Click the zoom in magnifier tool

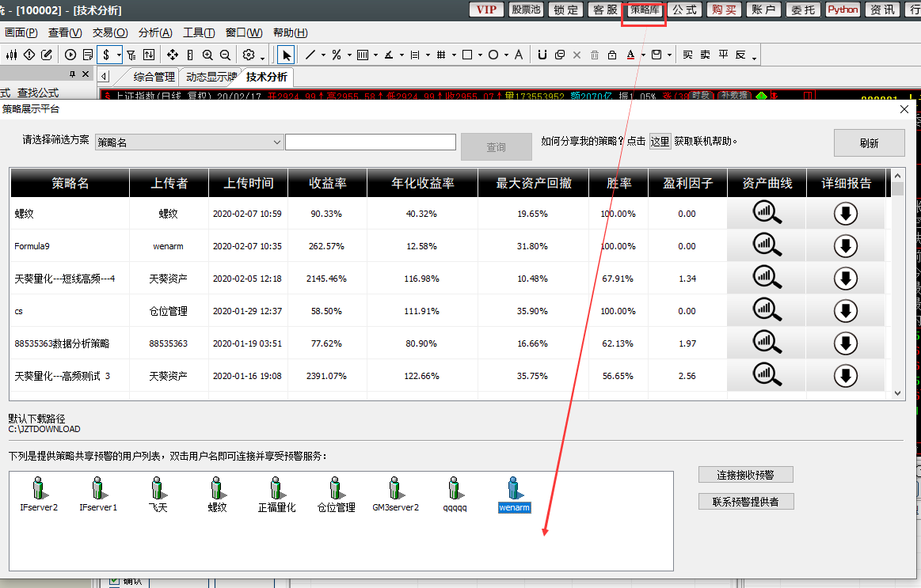pyautogui.click(x=207, y=55)
